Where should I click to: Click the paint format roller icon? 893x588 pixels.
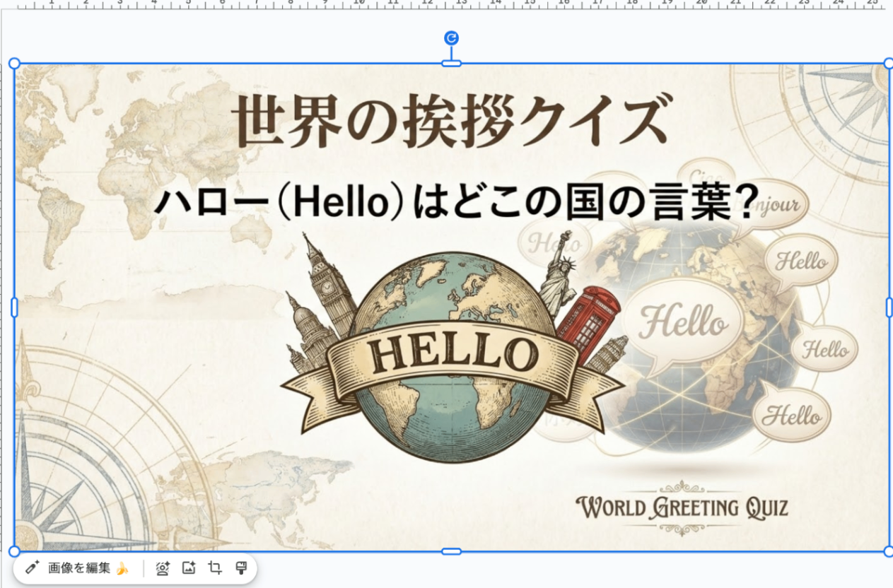(x=240, y=568)
